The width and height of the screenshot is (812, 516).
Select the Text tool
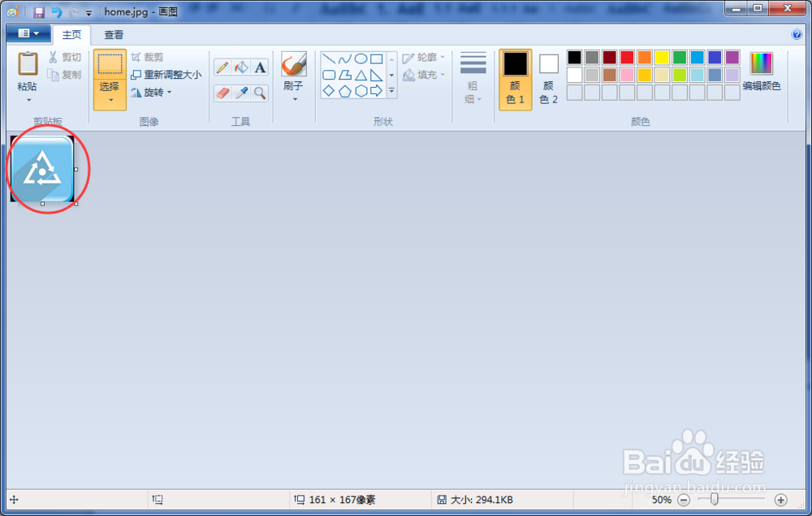pyautogui.click(x=260, y=67)
